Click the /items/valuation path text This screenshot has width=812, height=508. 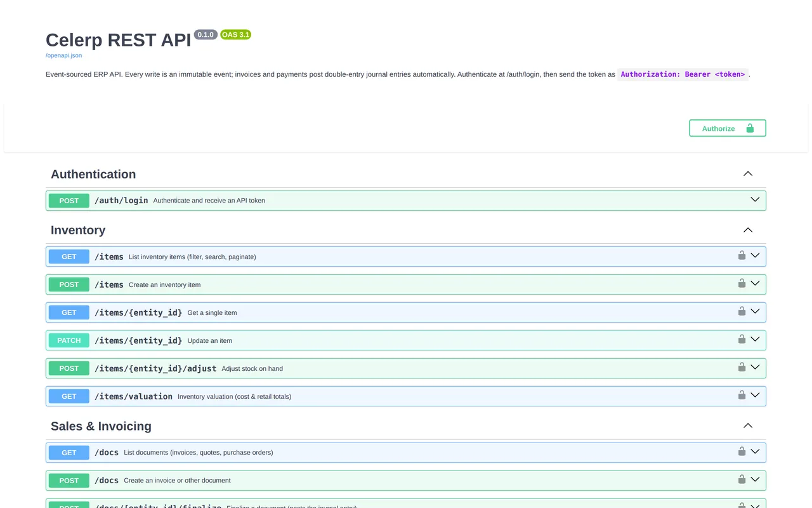point(133,396)
